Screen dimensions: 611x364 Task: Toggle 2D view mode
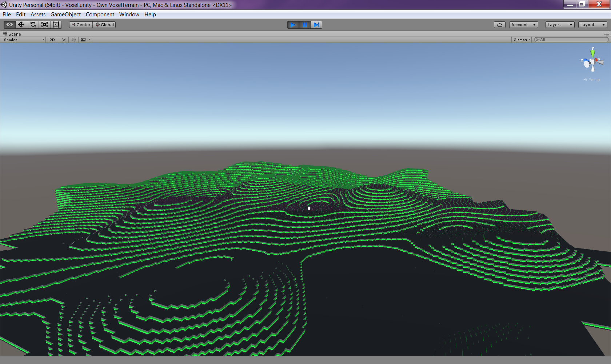52,40
